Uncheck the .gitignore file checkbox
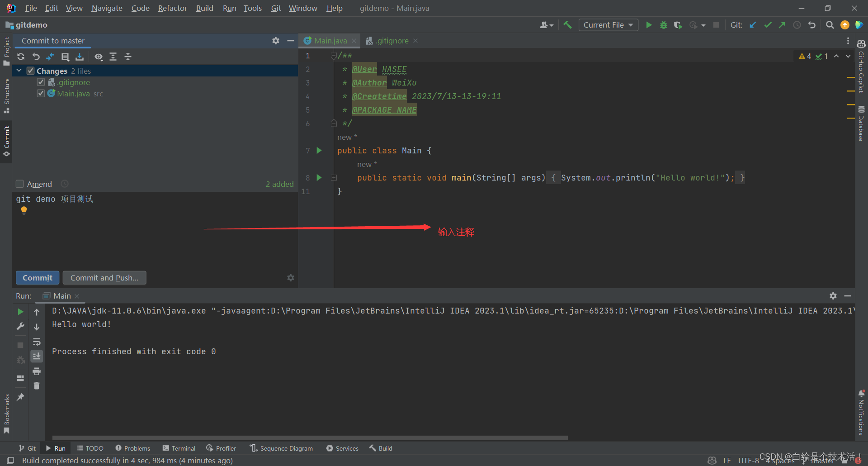The width and height of the screenshot is (868, 466). point(41,82)
